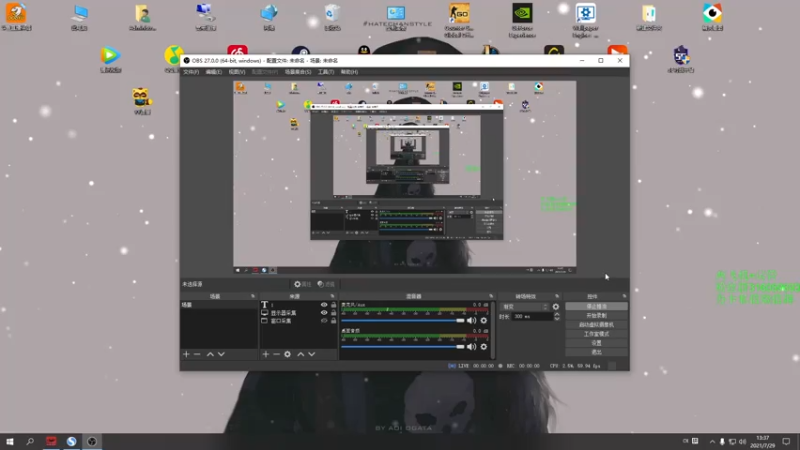This screenshot has height=450, width=800.
Task: Open source Properties button below preview
Action: (x=303, y=284)
